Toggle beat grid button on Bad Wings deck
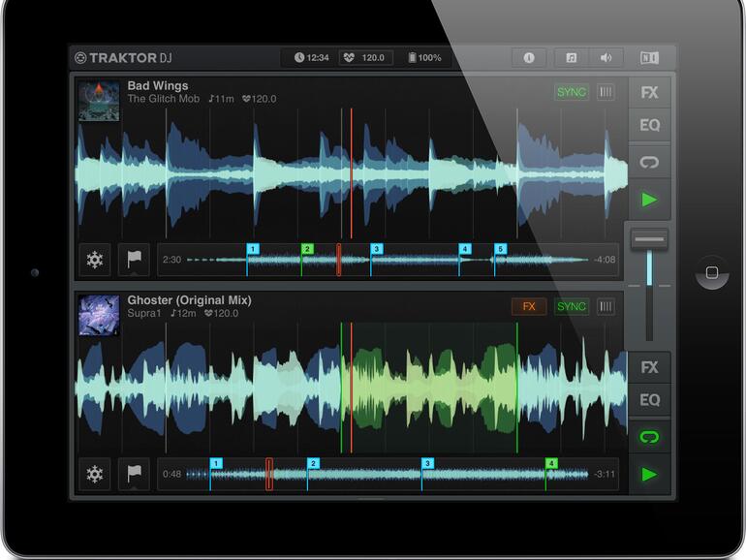The image size is (746, 560). [x=606, y=92]
